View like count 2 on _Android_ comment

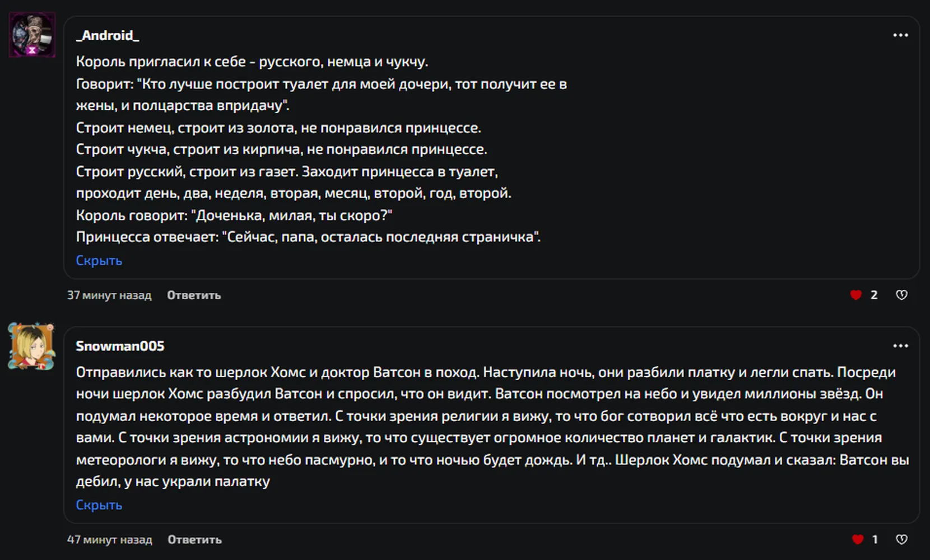tap(874, 295)
